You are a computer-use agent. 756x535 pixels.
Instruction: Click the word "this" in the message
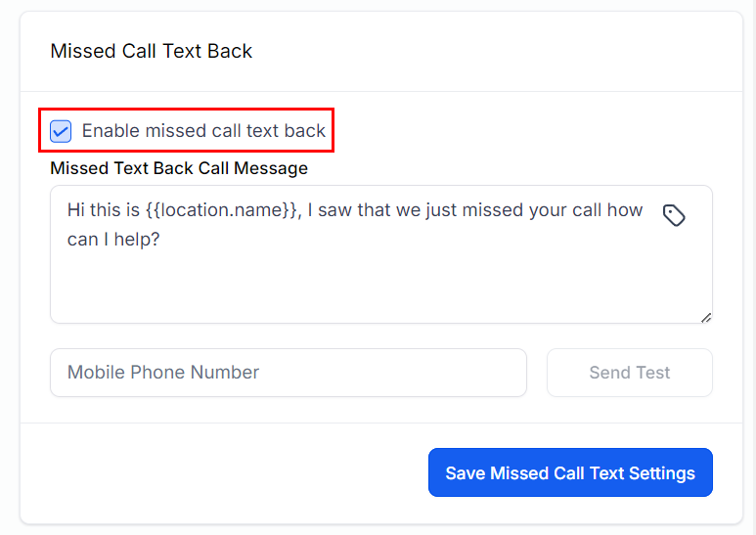(108, 210)
